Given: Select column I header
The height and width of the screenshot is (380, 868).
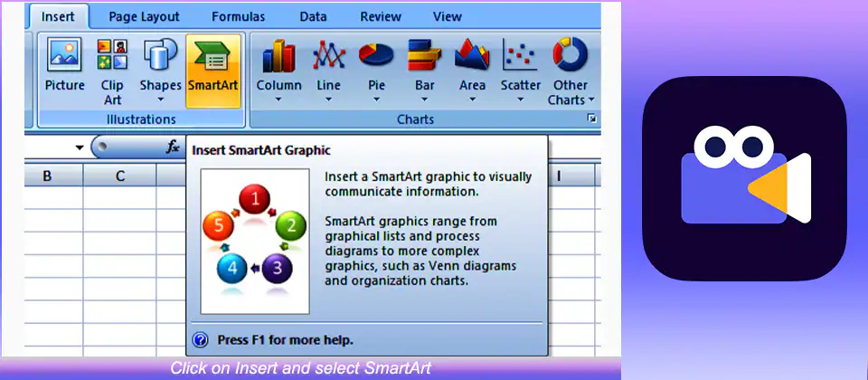Looking at the screenshot, I should point(559,176).
